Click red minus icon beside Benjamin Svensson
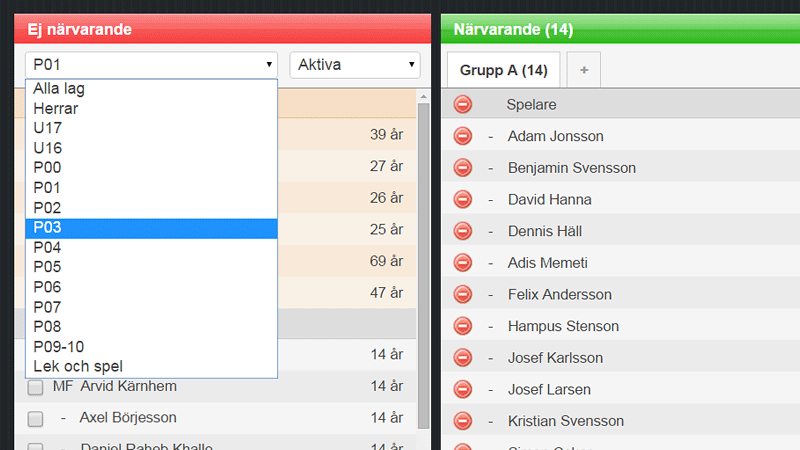The image size is (800, 450). coord(463,168)
